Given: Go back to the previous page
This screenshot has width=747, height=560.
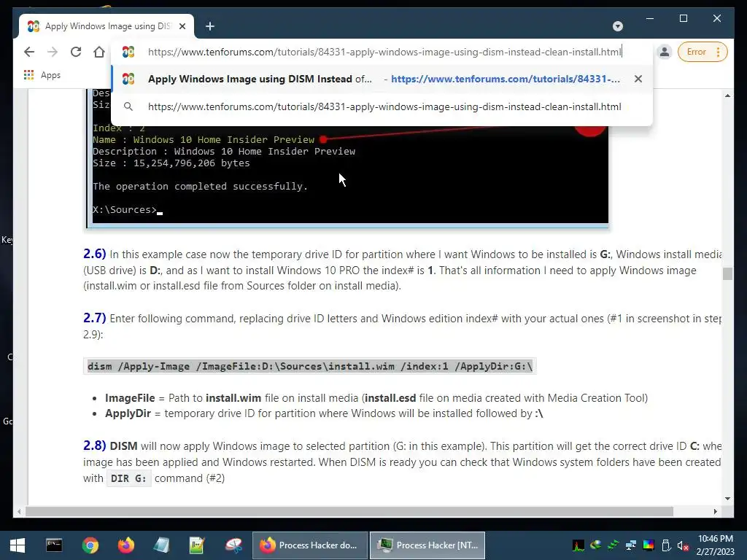Looking at the screenshot, I should click(x=29, y=52).
